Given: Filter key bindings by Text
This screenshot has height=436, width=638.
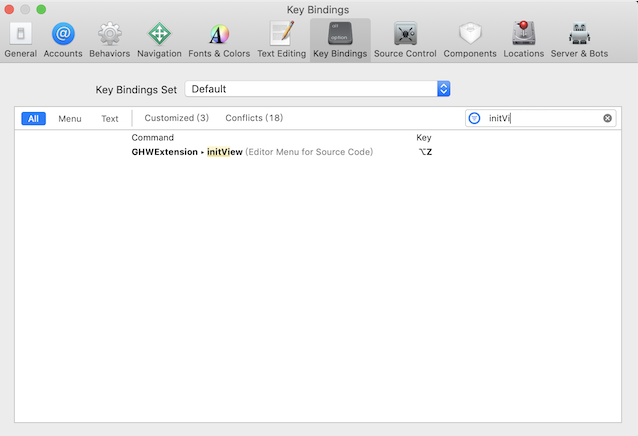Looking at the screenshot, I should click(110, 118).
